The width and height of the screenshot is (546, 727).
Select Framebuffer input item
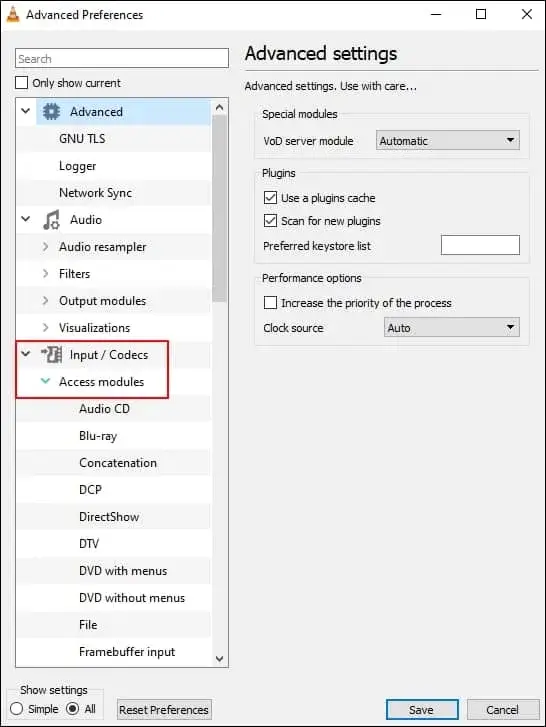127,651
